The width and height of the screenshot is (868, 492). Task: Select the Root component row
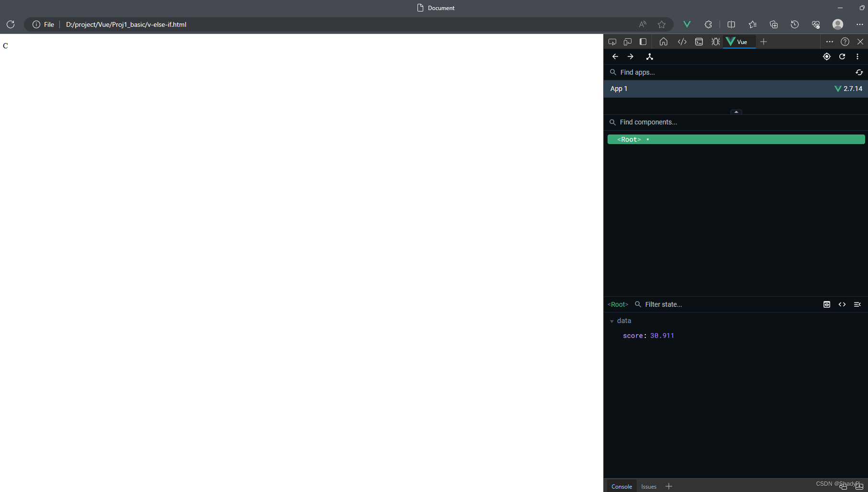[x=736, y=139]
